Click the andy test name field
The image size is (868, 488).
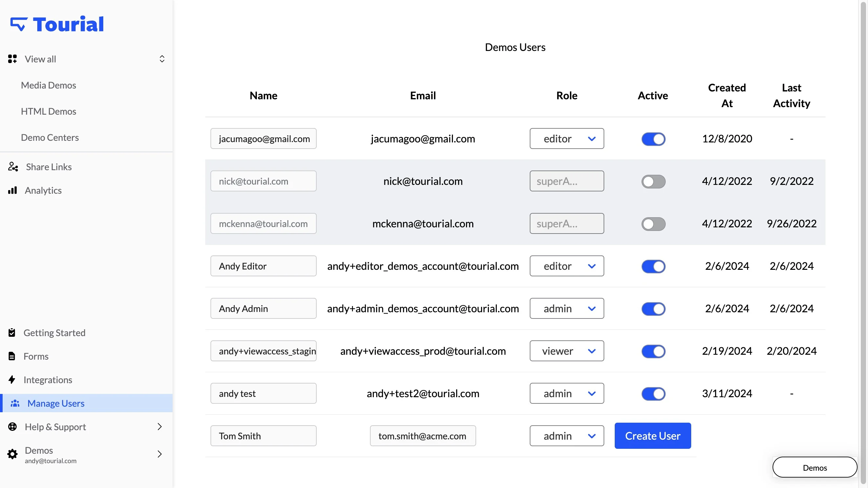[x=263, y=393]
